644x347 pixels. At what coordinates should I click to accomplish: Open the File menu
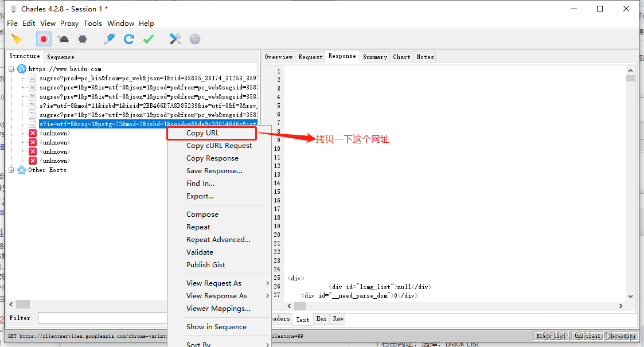(12, 24)
